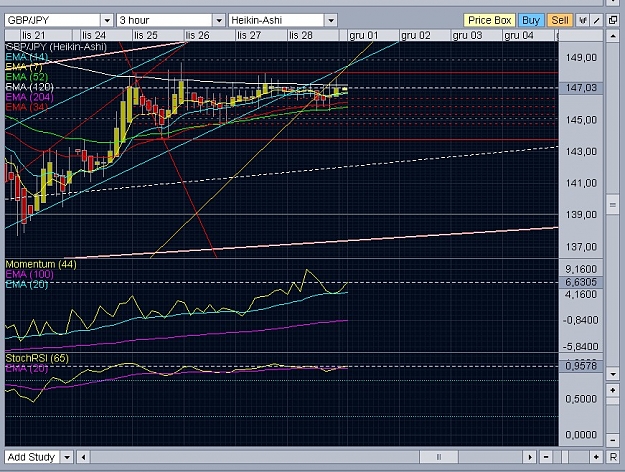625x472 pixels.
Task: Click the EMA (20) label under StochRSI
Action: (27, 368)
